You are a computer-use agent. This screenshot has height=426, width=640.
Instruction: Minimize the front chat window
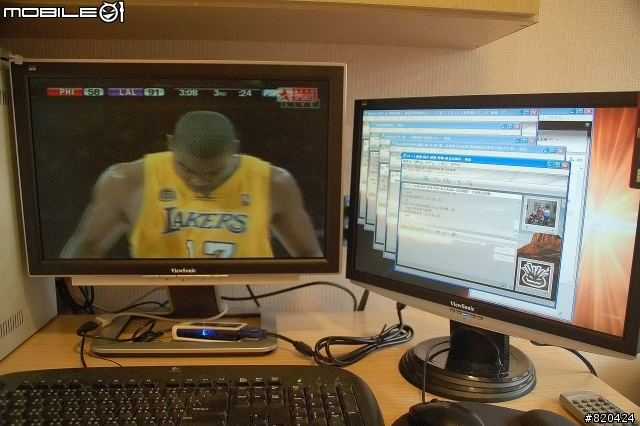point(550,164)
